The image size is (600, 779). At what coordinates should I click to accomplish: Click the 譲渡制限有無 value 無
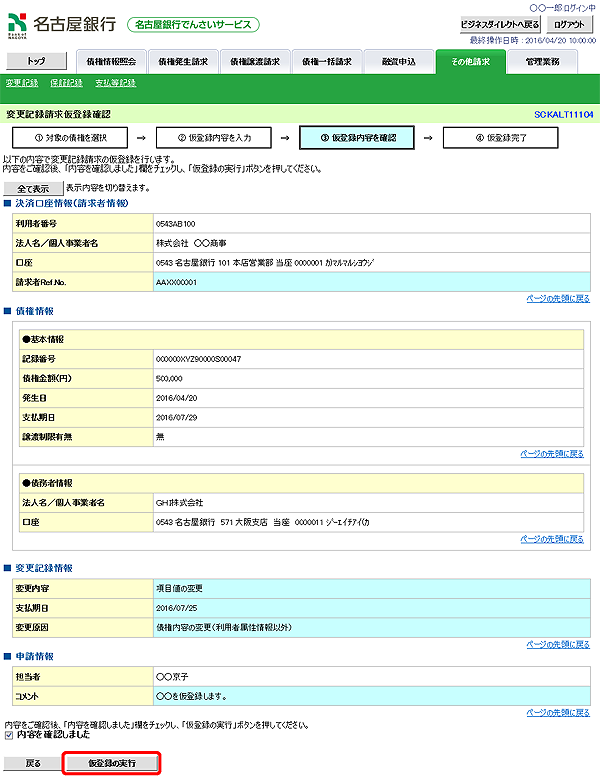tap(160, 437)
